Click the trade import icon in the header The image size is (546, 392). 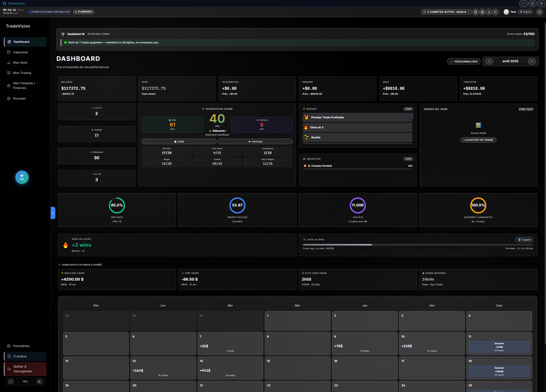[x=482, y=12]
